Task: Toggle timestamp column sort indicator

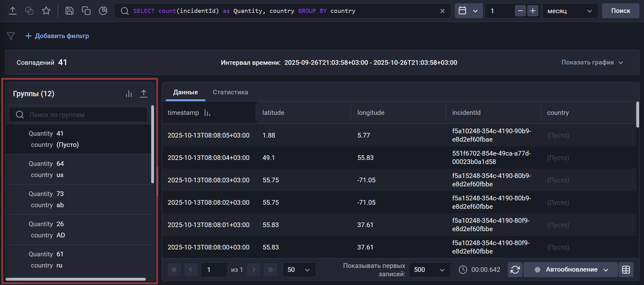Action: pos(207,113)
